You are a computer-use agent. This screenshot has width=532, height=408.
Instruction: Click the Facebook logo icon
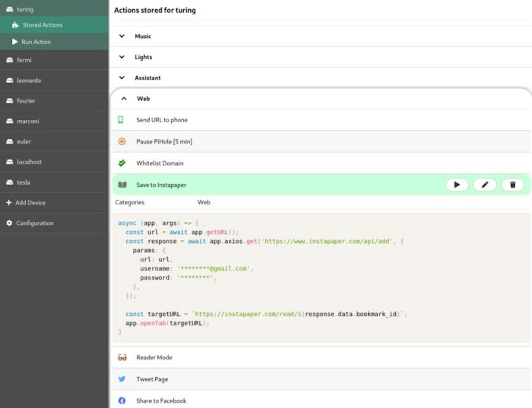tap(122, 401)
